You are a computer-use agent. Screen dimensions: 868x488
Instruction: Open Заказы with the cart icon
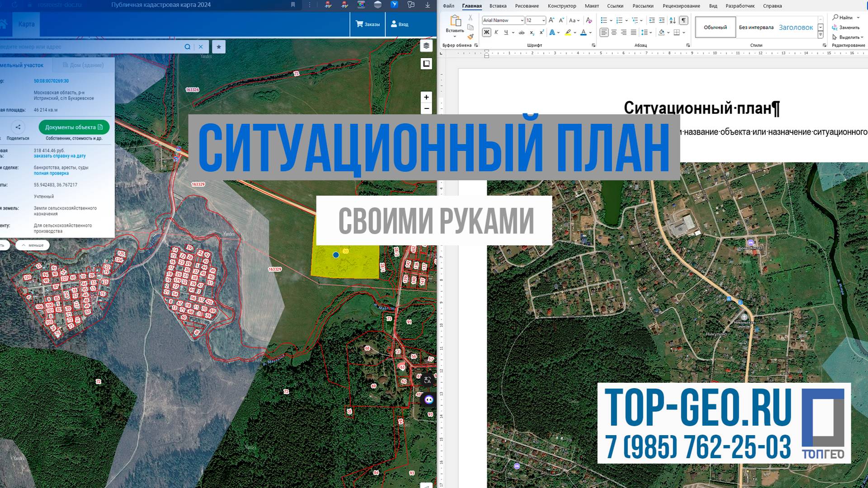[x=367, y=23]
